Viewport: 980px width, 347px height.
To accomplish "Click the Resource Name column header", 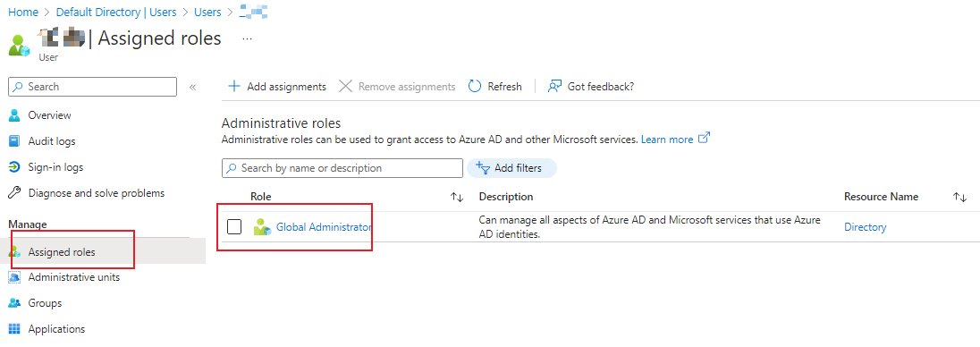I will [x=882, y=197].
